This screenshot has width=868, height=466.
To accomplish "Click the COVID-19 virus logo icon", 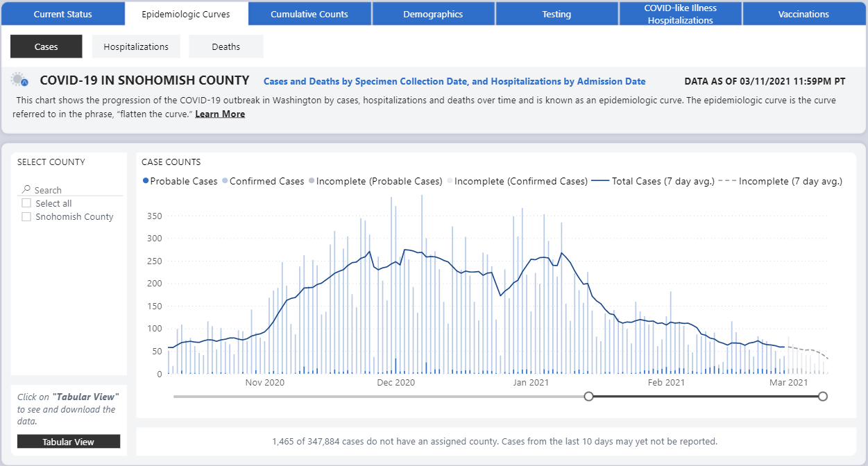I will pos(19,80).
